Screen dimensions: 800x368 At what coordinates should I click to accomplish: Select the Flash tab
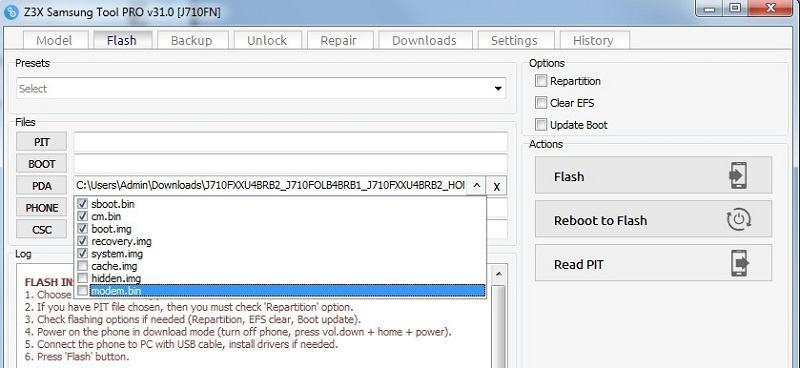[x=121, y=40]
